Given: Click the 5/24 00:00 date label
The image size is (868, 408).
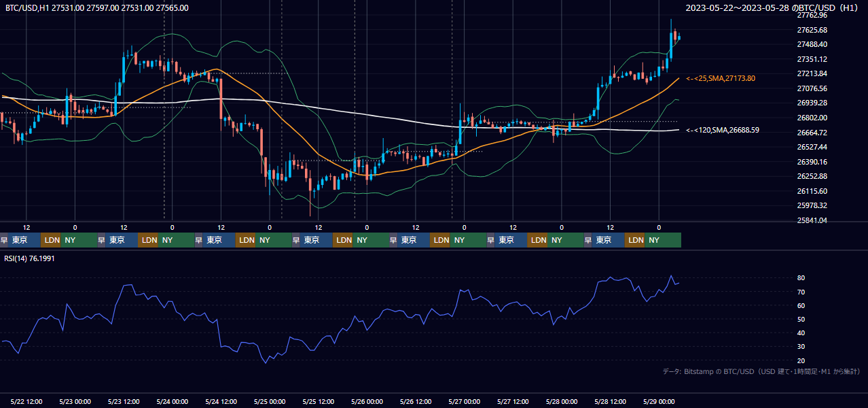Looking at the screenshot, I should click(172, 401).
